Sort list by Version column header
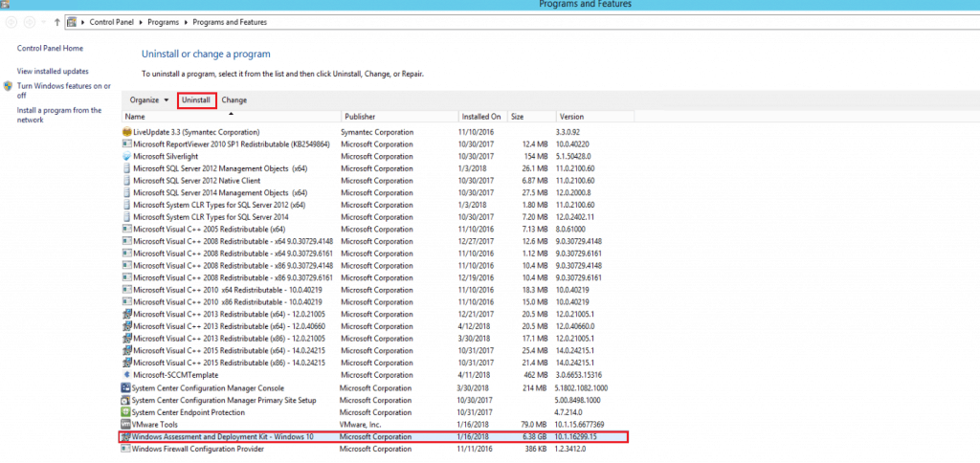This screenshot has width=980, height=463. coord(595,117)
